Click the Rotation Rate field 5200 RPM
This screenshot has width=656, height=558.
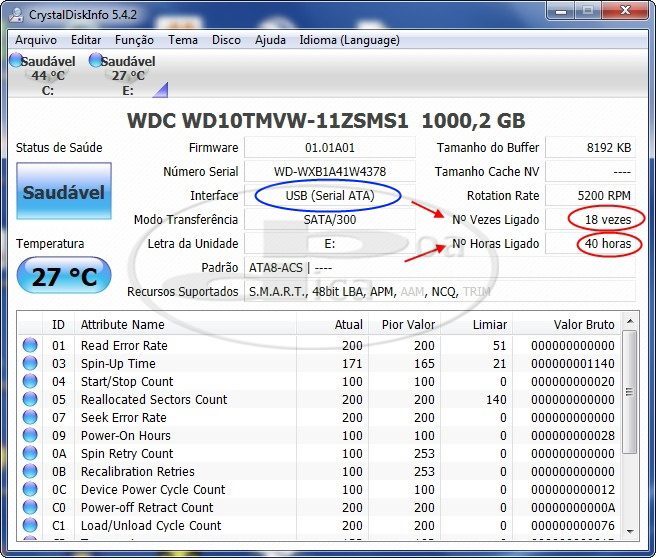pyautogui.click(x=591, y=195)
